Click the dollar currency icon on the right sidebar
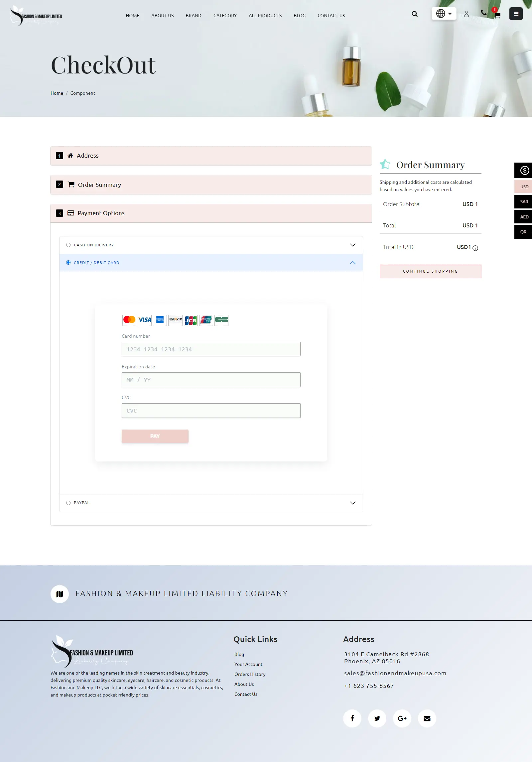This screenshot has height=762, width=532. point(523,171)
